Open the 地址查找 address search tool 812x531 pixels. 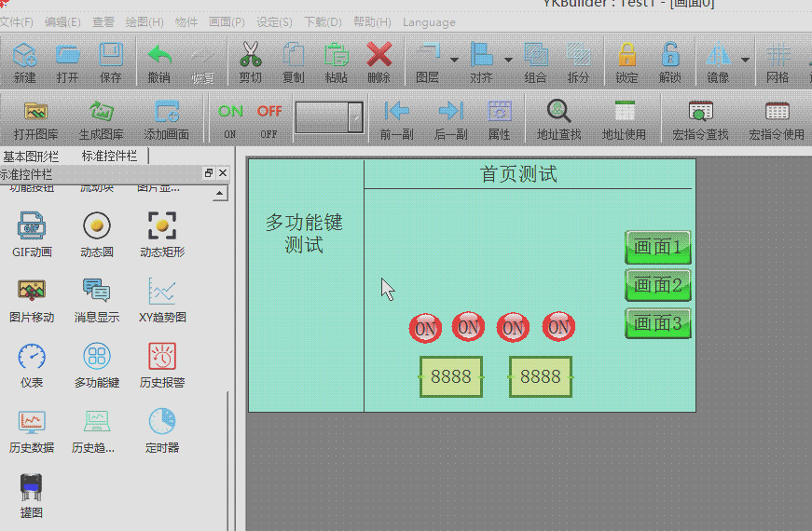(x=558, y=112)
